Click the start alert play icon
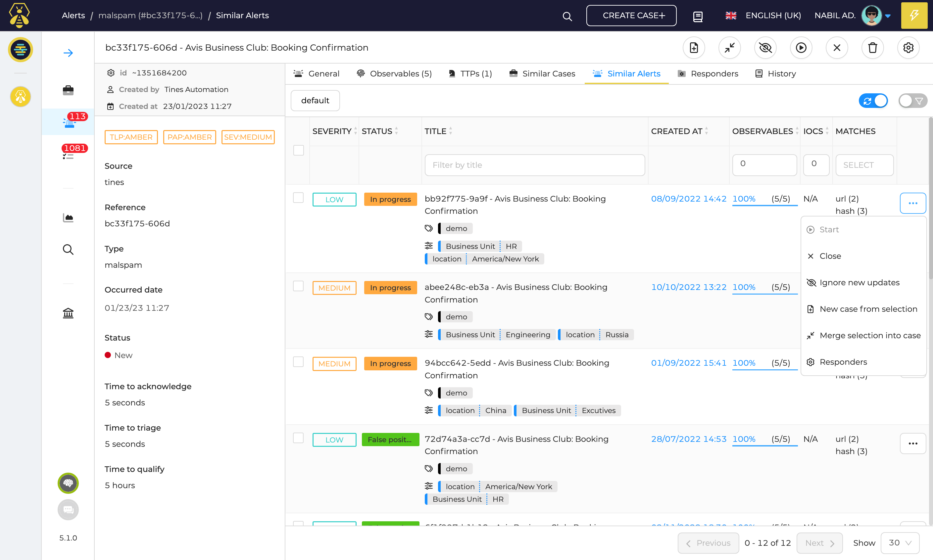 [801, 48]
